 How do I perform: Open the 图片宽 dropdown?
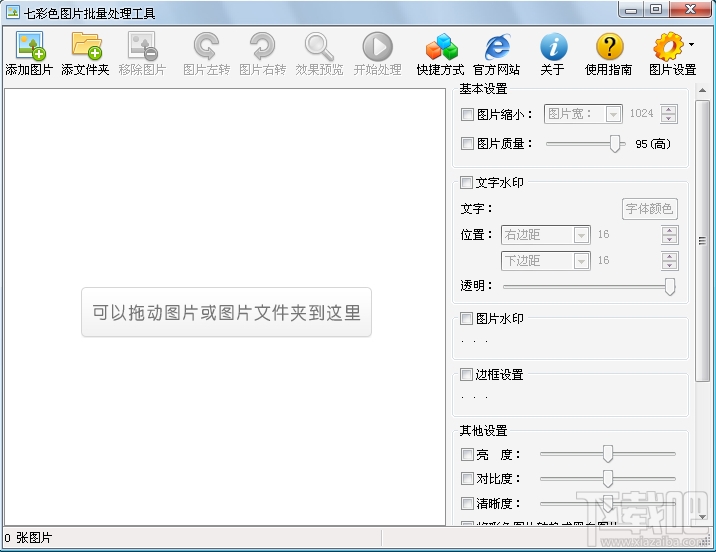583,114
